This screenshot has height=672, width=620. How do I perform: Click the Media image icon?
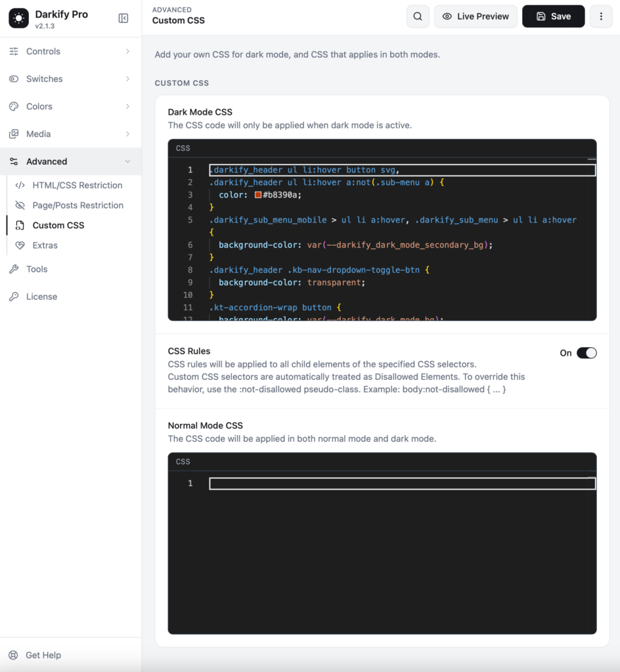coord(14,134)
